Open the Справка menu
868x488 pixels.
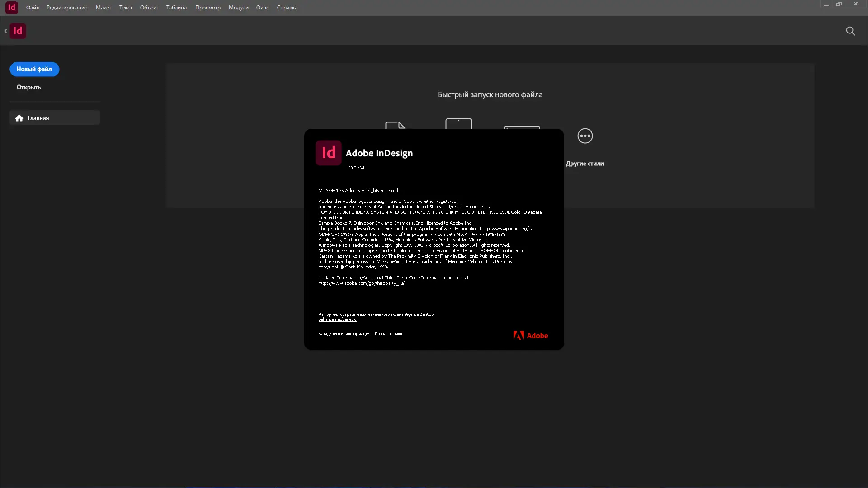[x=287, y=8]
